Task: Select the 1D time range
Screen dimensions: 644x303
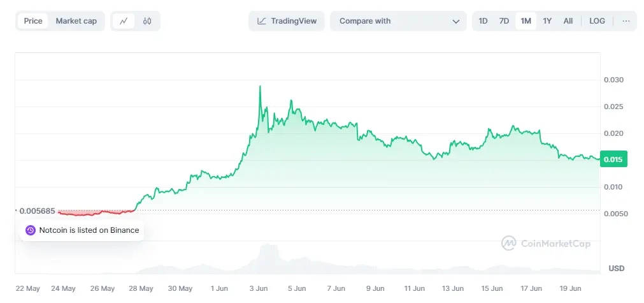Action: (x=483, y=21)
